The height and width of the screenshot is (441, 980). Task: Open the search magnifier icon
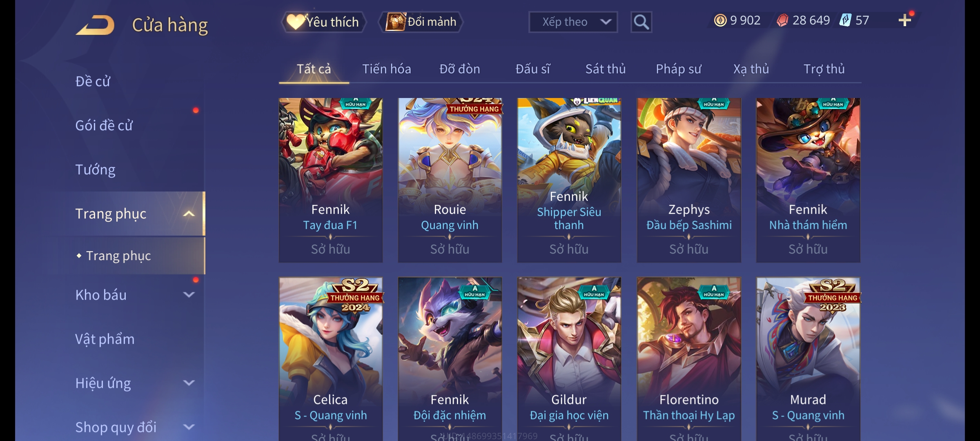click(x=641, y=22)
